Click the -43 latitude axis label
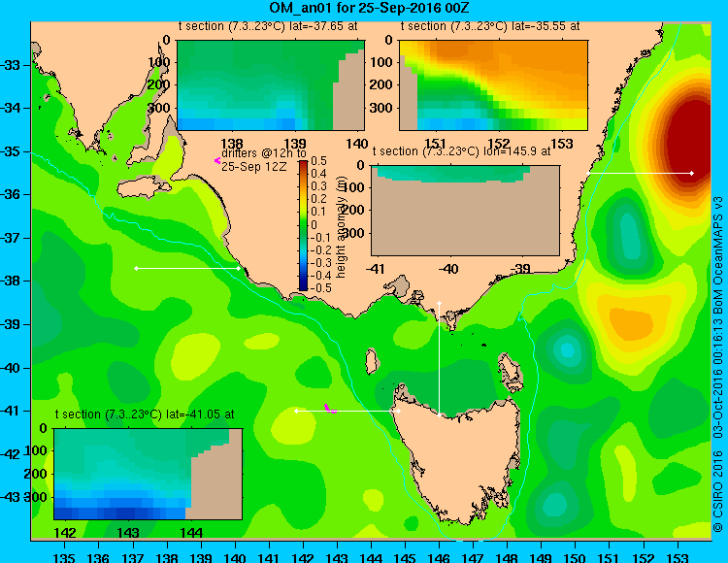 (11, 497)
